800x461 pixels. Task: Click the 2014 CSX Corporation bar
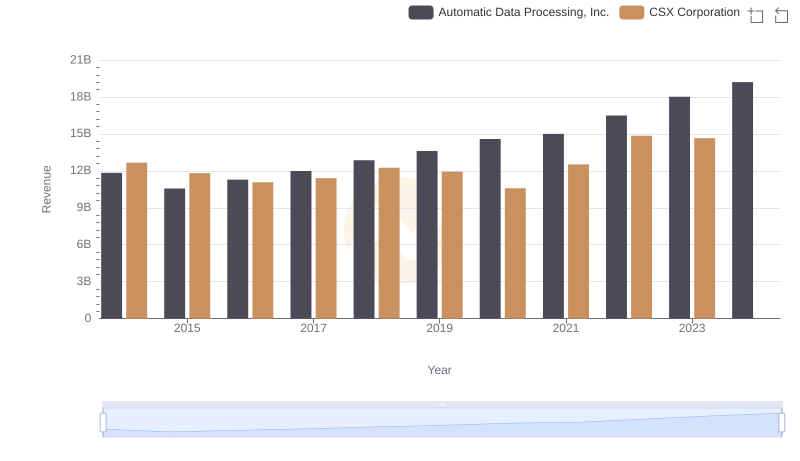[137, 241]
